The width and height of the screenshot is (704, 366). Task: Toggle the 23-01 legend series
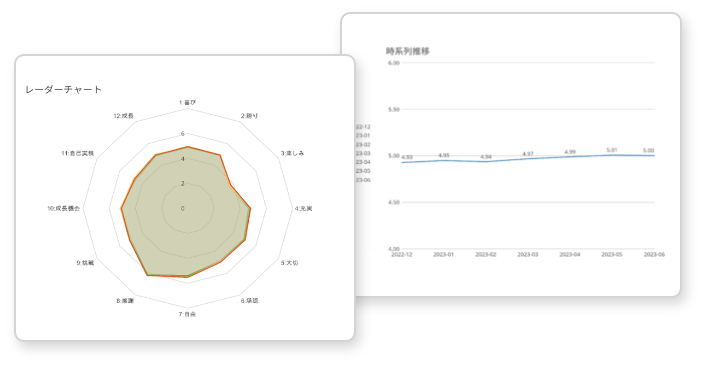(x=363, y=136)
